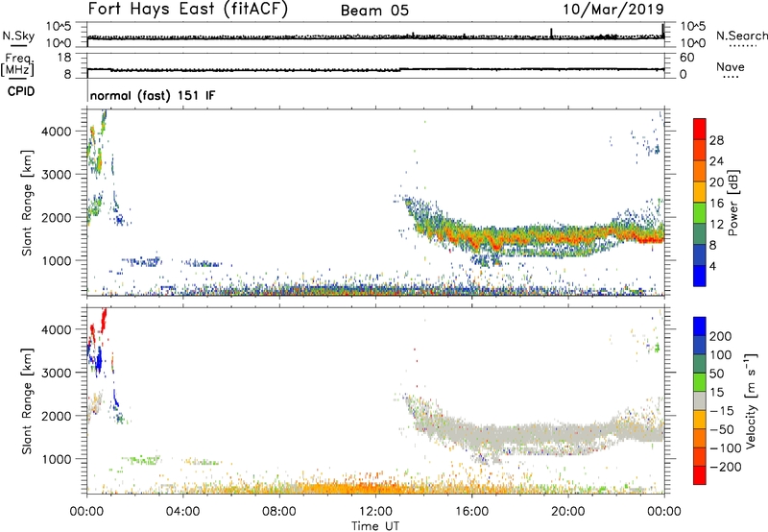Image resolution: width=768 pixels, height=532 pixels.
Task: Click the '1000' tick of the velocity panel
Action: (x=57, y=459)
